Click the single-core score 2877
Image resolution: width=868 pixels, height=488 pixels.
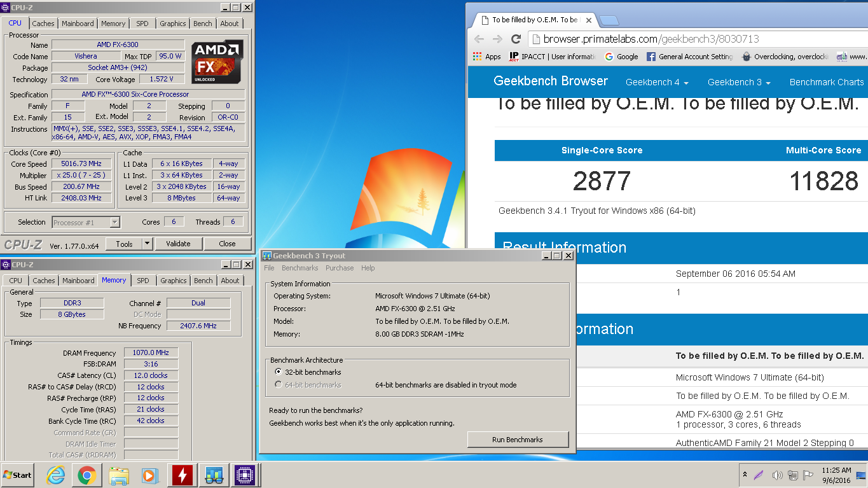[602, 181]
